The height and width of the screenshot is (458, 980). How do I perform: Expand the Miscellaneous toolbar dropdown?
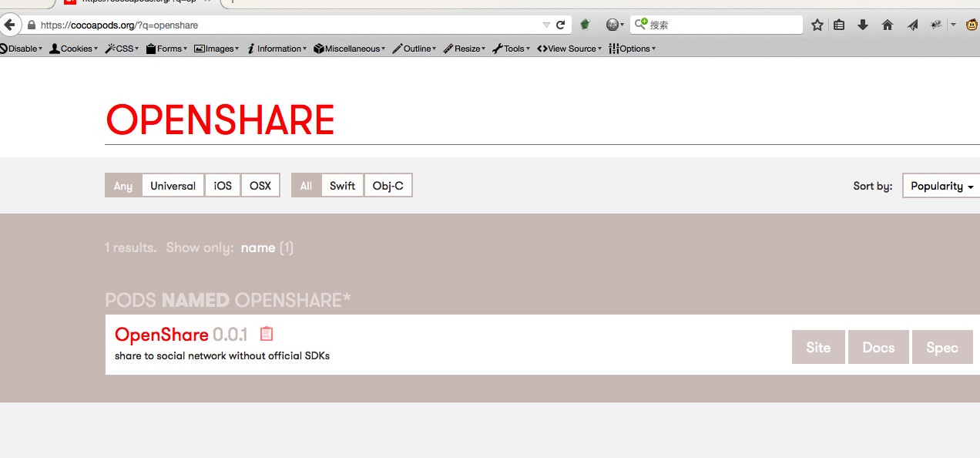350,49
